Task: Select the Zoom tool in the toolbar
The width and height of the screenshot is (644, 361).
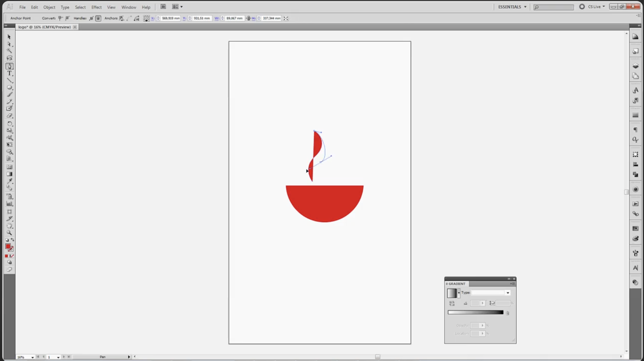Action: [x=10, y=233]
